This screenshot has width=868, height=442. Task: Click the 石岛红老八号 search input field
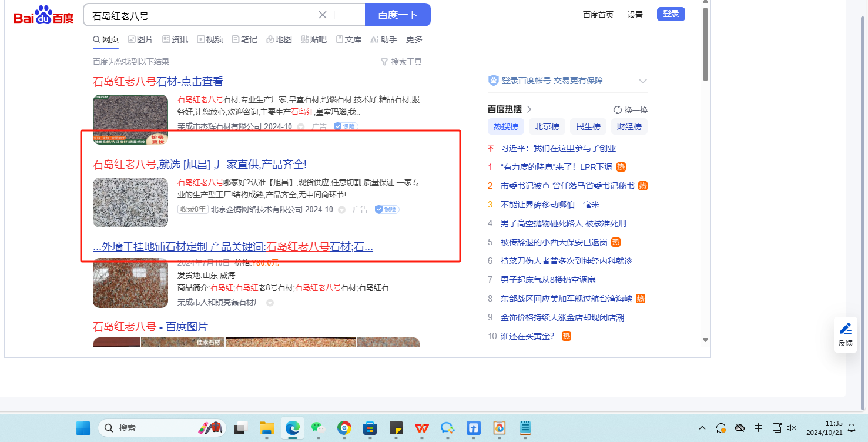200,15
